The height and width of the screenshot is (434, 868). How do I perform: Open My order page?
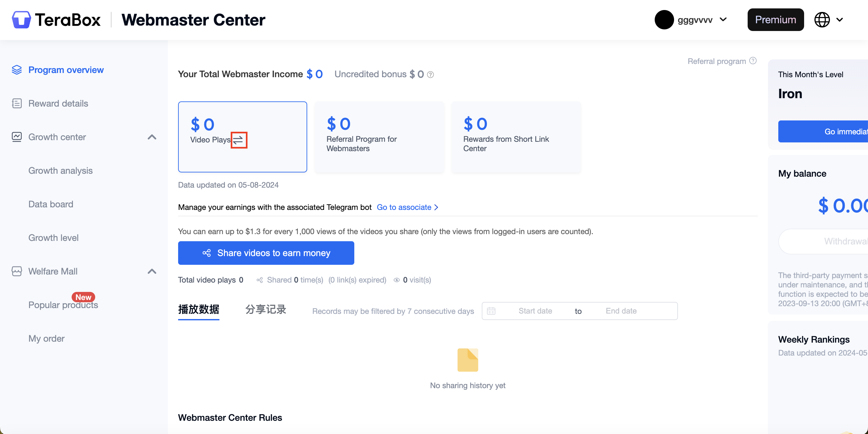click(x=46, y=338)
